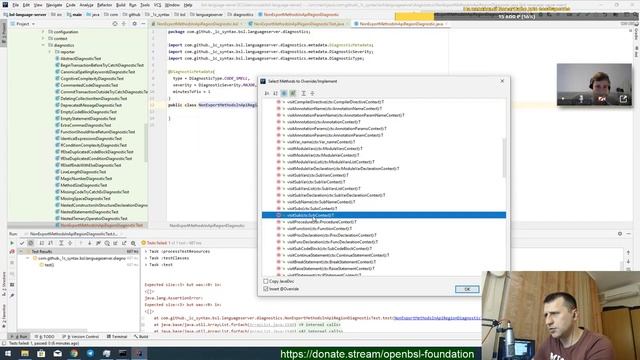Open Telegram from the taskbar
Image resolution: width=640 pixels, height=360 pixels.
[90, 353]
